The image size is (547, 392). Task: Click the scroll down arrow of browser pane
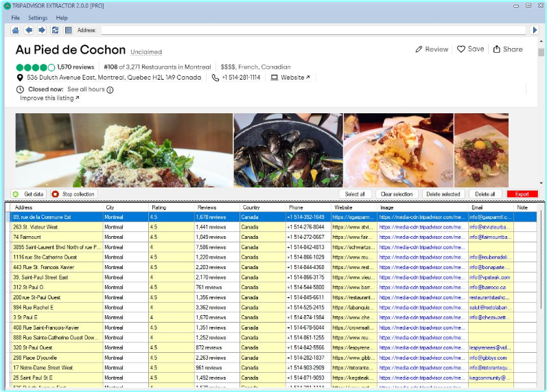click(541, 183)
